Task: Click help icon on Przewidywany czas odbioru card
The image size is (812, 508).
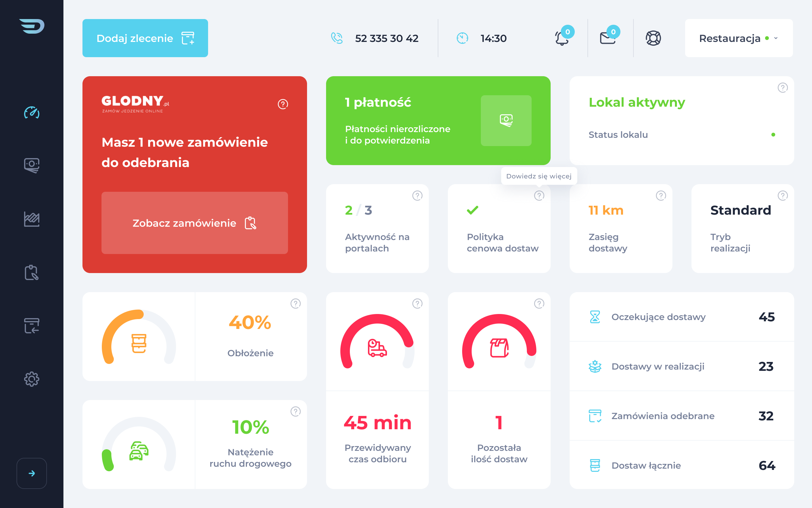Action: tap(417, 304)
